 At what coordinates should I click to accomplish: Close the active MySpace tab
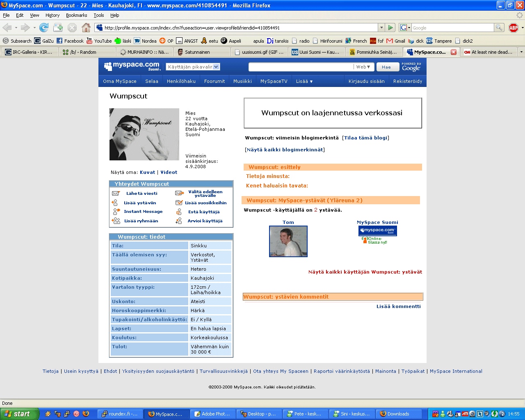pyautogui.click(x=454, y=52)
